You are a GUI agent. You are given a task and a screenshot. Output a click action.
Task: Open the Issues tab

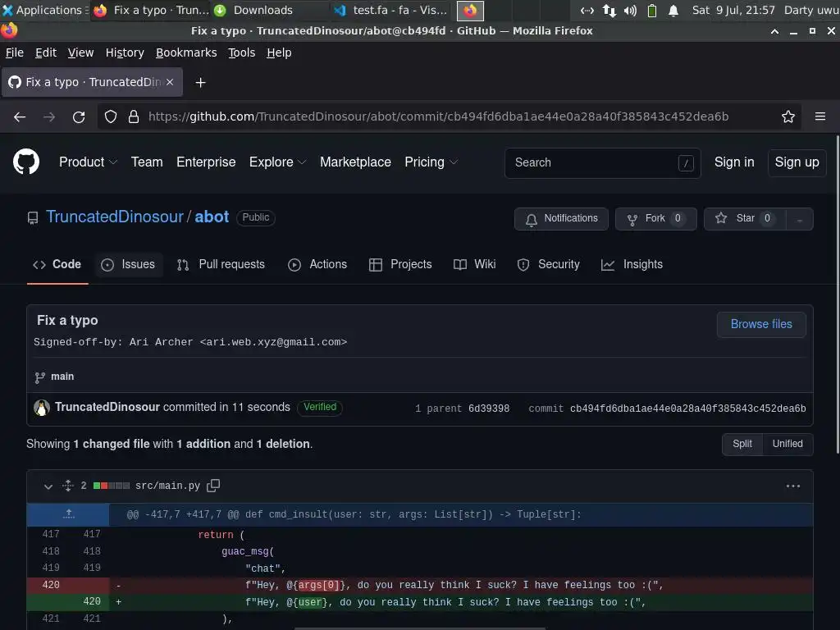(128, 265)
